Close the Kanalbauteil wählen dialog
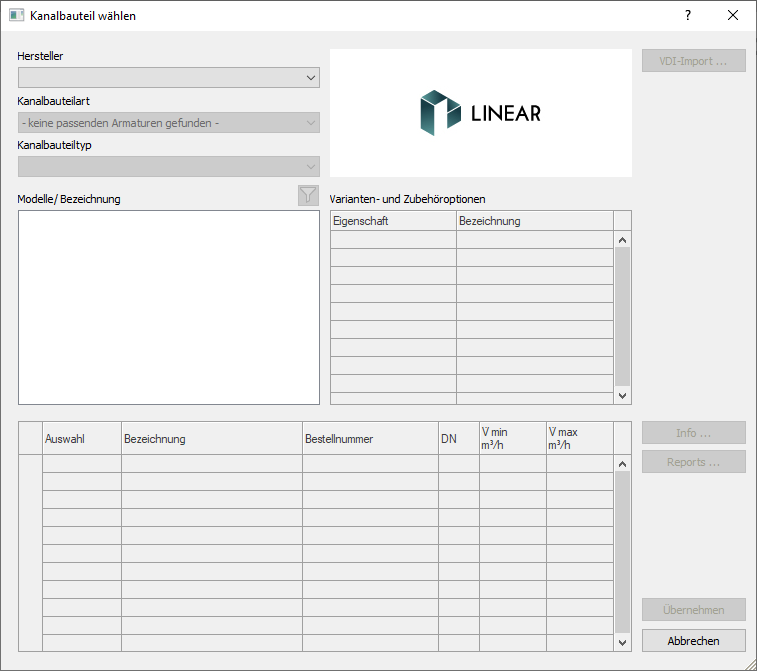 732,15
